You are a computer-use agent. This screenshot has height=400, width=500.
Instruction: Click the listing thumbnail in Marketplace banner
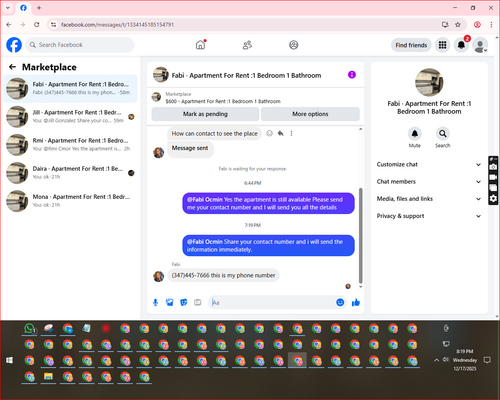click(x=156, y=97)
